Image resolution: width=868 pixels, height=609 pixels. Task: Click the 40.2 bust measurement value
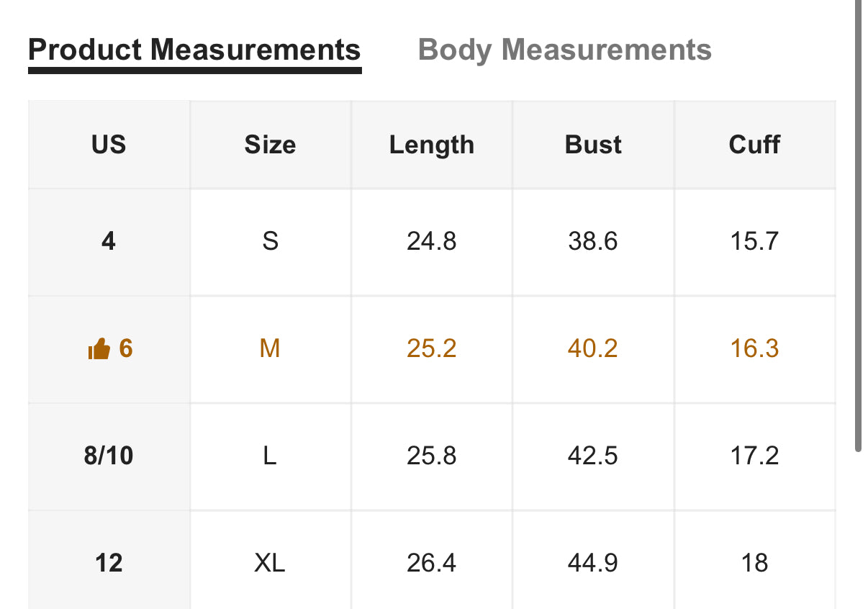[x=593, y=349]
